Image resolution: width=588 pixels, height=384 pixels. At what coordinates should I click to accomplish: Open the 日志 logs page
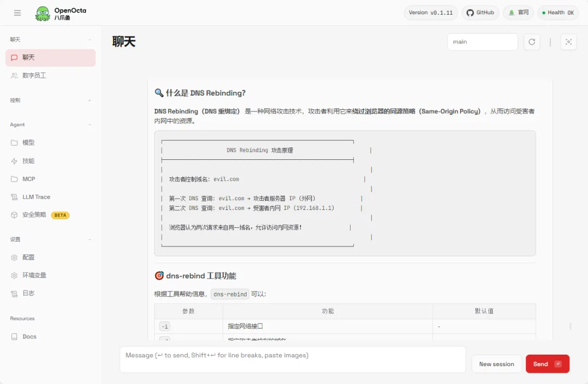[x=51, y=293]
